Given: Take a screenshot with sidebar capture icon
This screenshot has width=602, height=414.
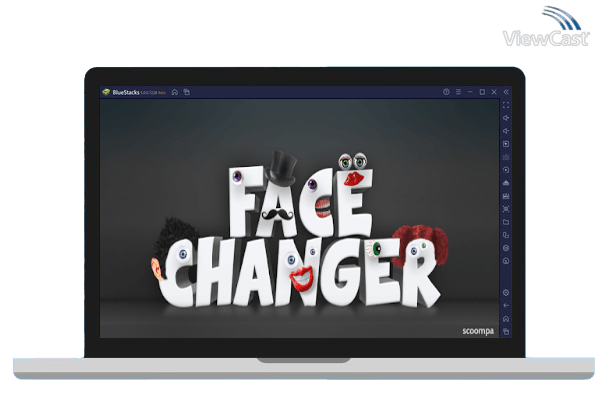Looking at the screenshot, I should [x=506, y=209].
